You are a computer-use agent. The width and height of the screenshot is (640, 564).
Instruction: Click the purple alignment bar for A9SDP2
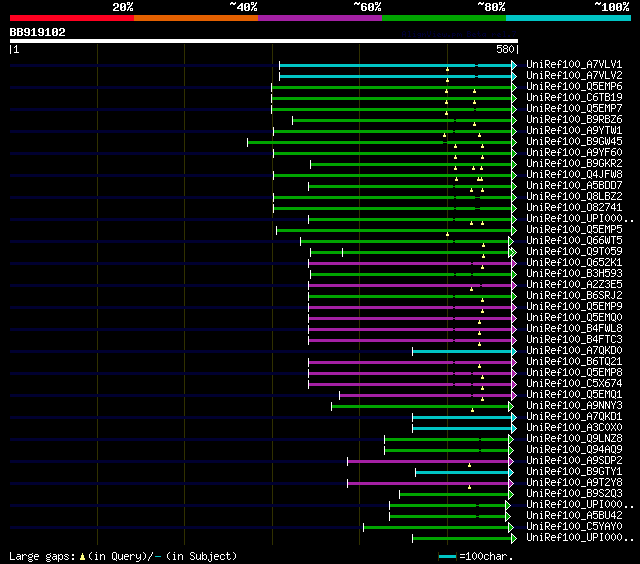pos(429,462)
